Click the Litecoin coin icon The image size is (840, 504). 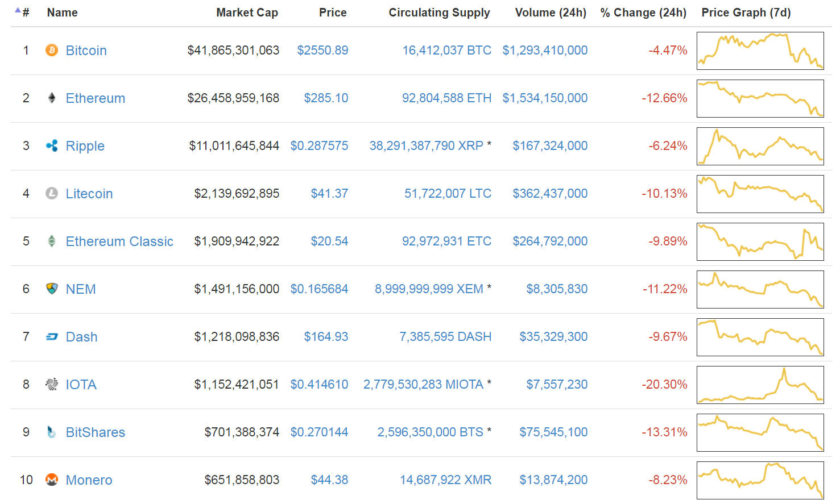coord(52,194)
